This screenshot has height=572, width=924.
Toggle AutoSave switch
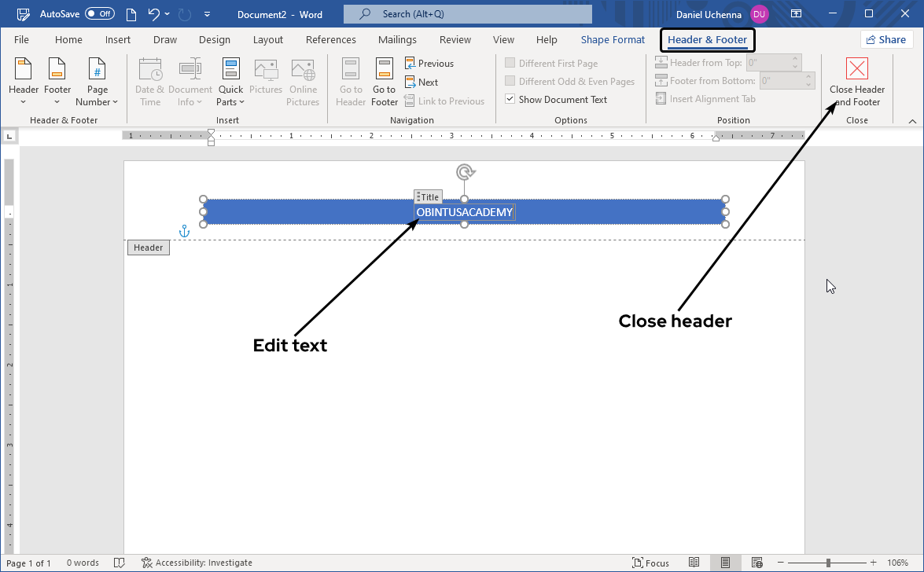[100, 14]
